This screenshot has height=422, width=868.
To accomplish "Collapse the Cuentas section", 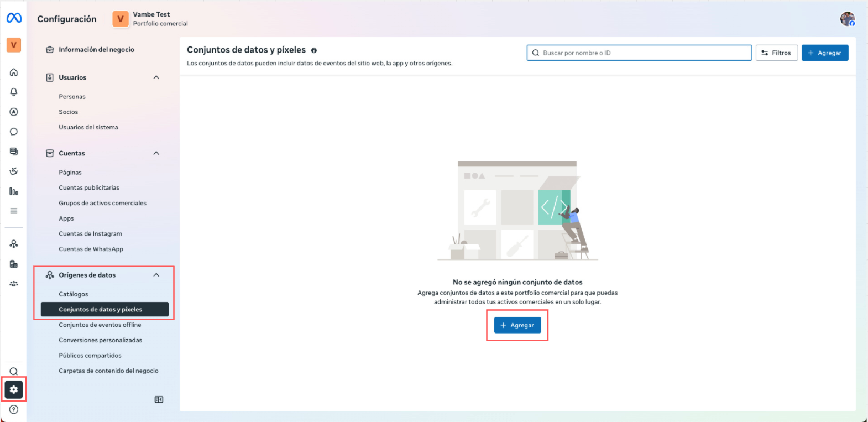I will (156, 153).
